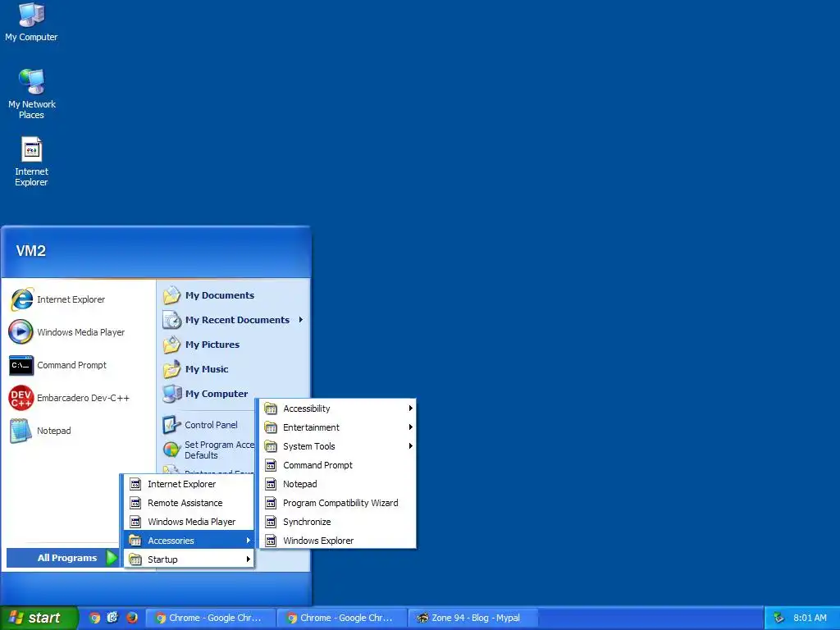Click the Accessories submenu arrow
The image size is (840, 630).
[248, 541]
